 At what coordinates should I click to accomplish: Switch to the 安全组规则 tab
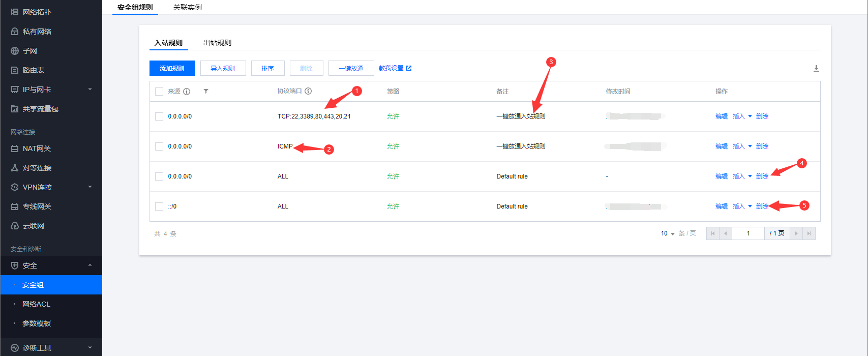coord(135,7)
